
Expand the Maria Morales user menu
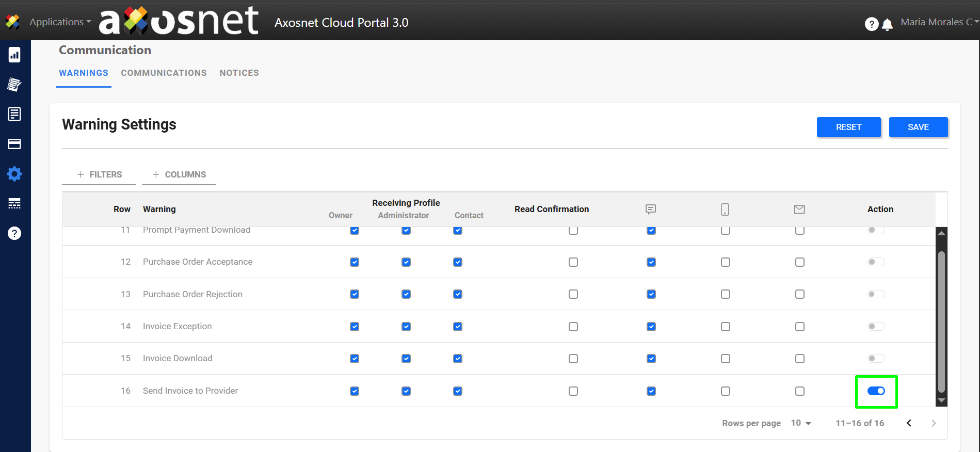click(938, 22)
